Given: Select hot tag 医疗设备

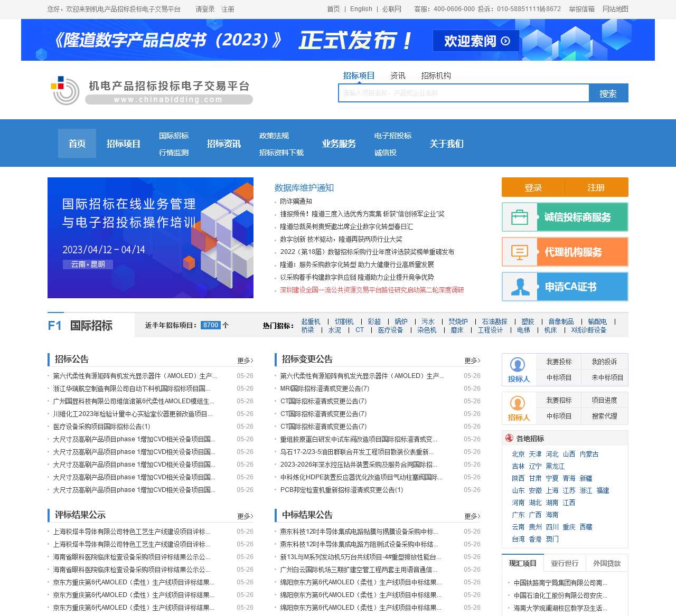Looking at the screenshot, I should coord(390,330).
